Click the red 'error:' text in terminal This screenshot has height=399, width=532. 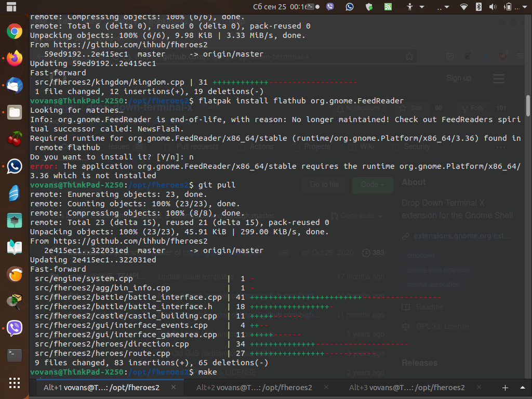(44, 166)
